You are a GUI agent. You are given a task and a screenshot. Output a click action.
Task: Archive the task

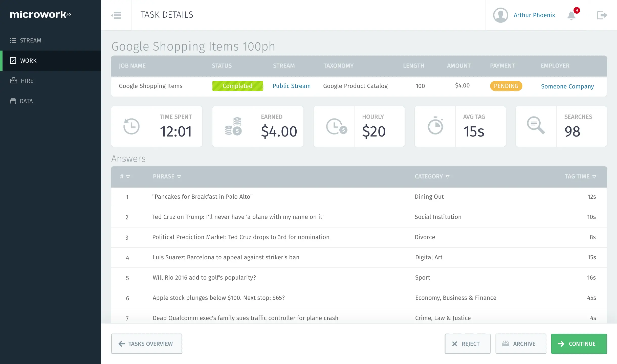click(521, 344)
